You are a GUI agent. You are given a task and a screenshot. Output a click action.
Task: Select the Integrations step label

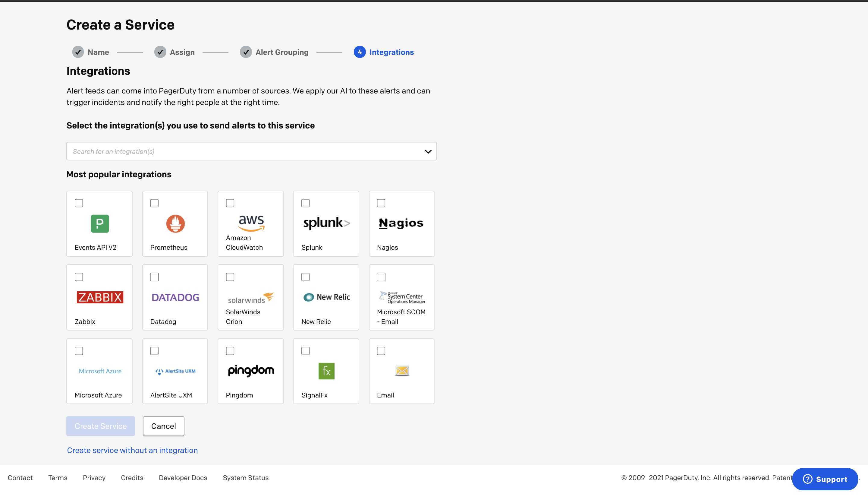click(392, 52)
